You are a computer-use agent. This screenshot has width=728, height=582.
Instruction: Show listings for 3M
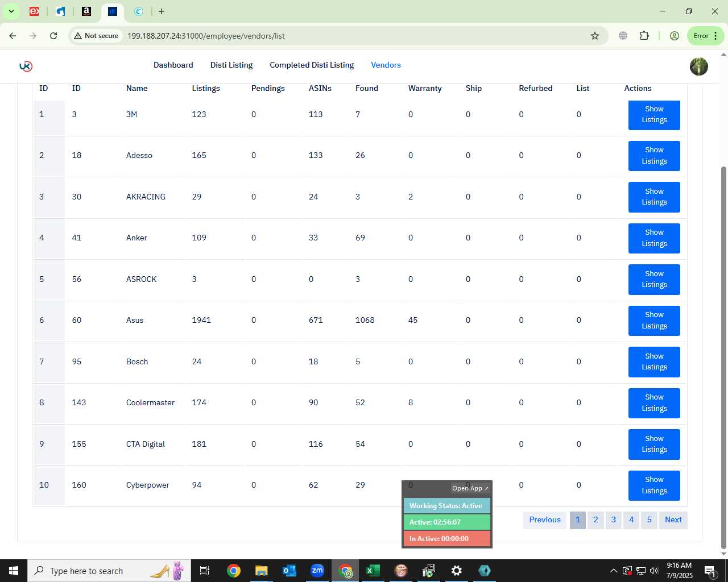pyautogui.click(x=654, y=115)
